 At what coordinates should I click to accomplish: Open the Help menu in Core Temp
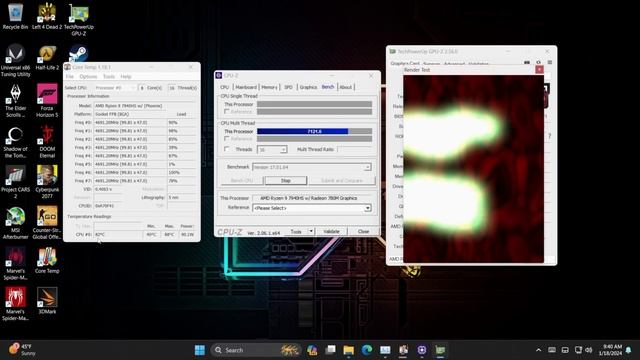pos(126,77)
